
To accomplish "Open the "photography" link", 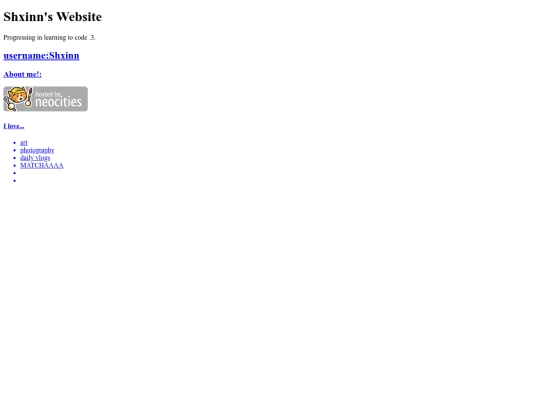I will point(37,150).
